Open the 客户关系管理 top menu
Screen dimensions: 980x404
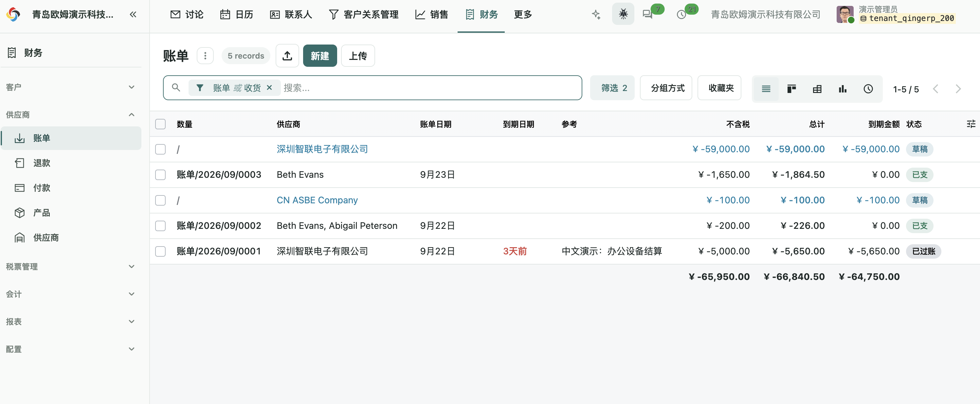tap(363, 14)
